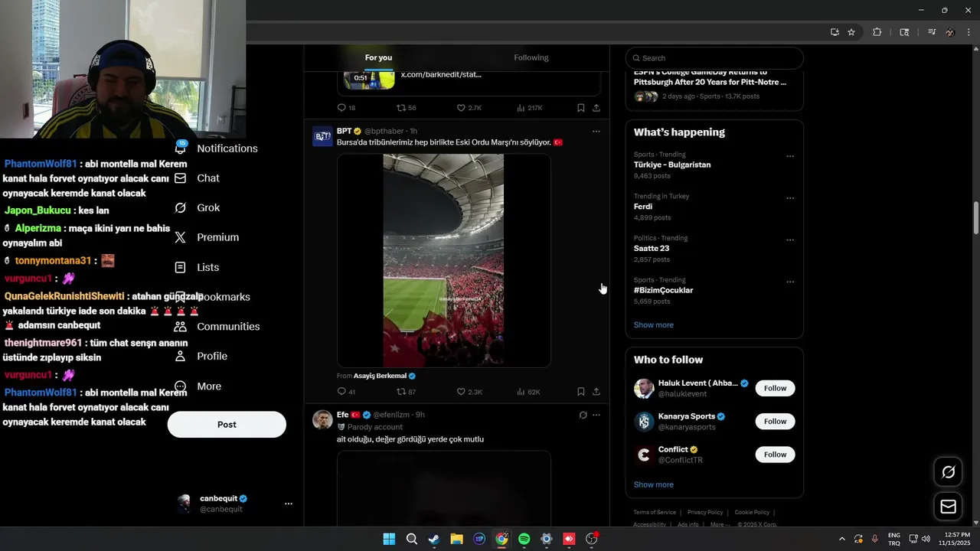
Task: Repost the BPT tweet with 87 reposts
Action: point(406,392)
